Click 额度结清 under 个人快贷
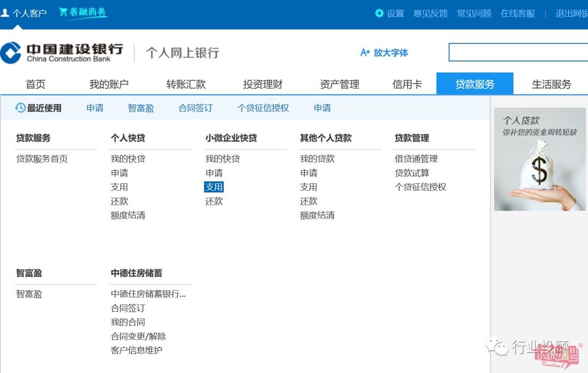 pos(127,215)
